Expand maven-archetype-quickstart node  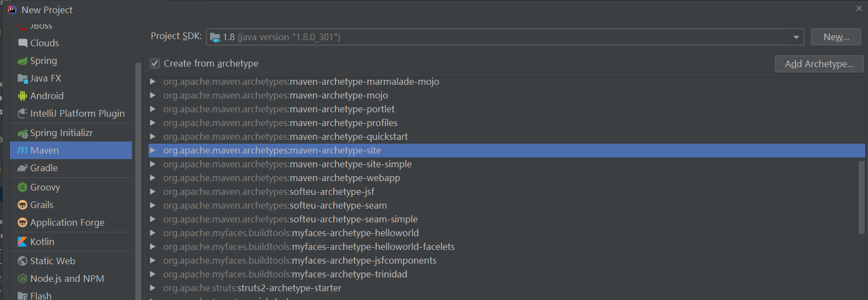153,137
